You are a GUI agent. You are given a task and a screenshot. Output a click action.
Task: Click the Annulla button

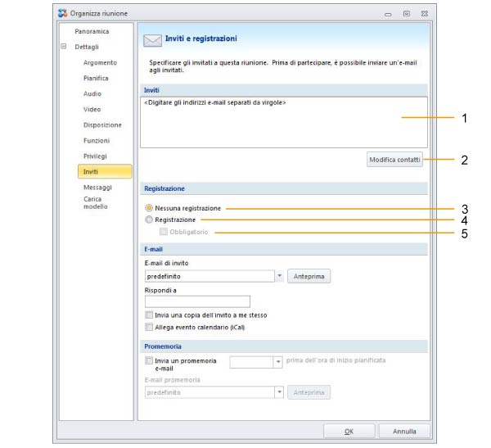(404, 432)
